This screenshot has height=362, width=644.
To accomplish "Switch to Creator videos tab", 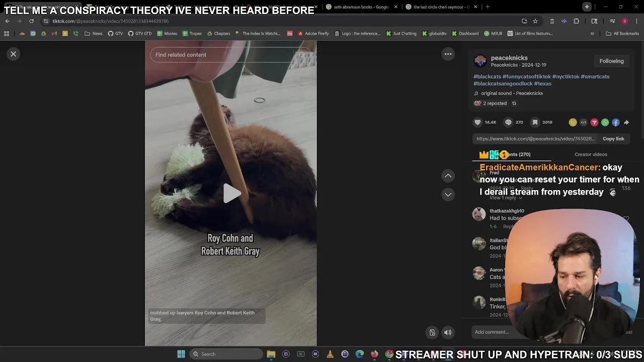I will tap(591, 154).
